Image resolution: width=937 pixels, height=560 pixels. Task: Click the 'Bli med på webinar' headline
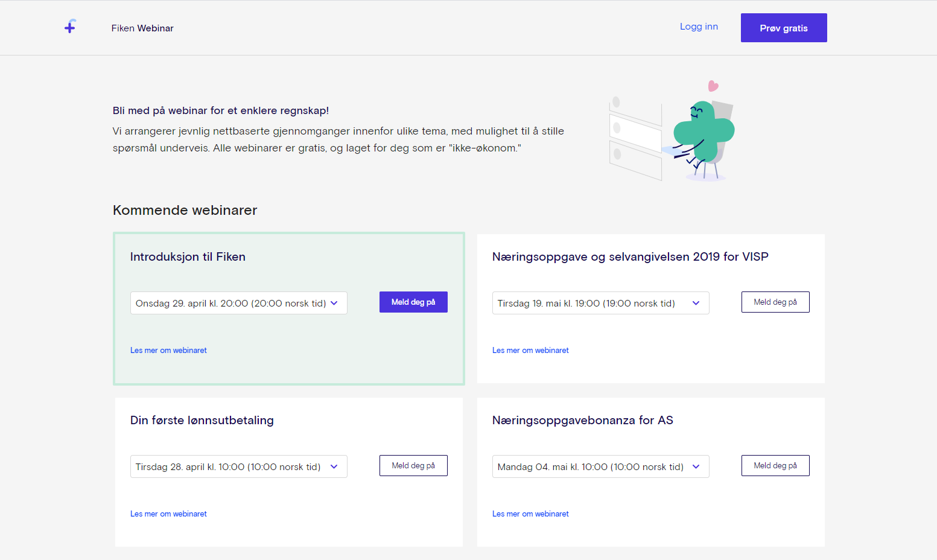coord(221,110)
